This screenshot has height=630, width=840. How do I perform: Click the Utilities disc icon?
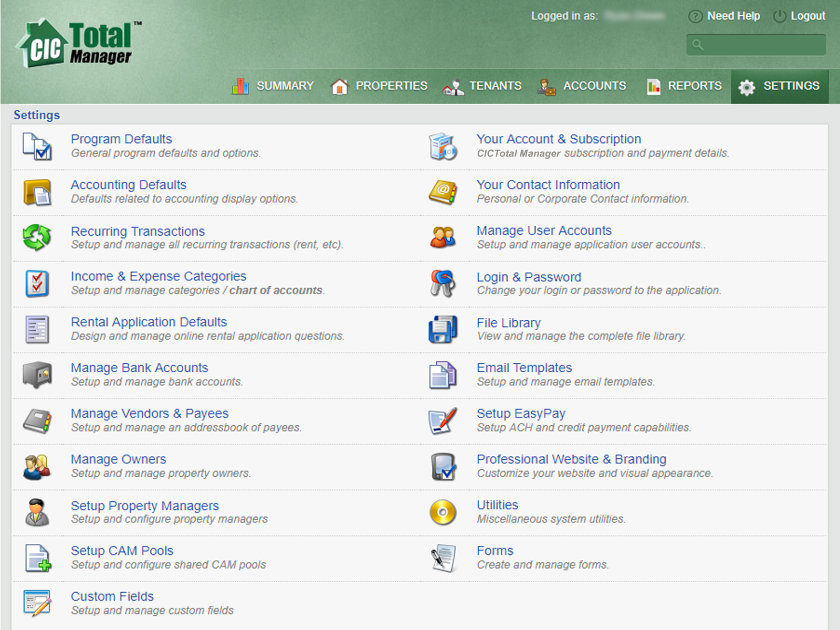[443, 512]
